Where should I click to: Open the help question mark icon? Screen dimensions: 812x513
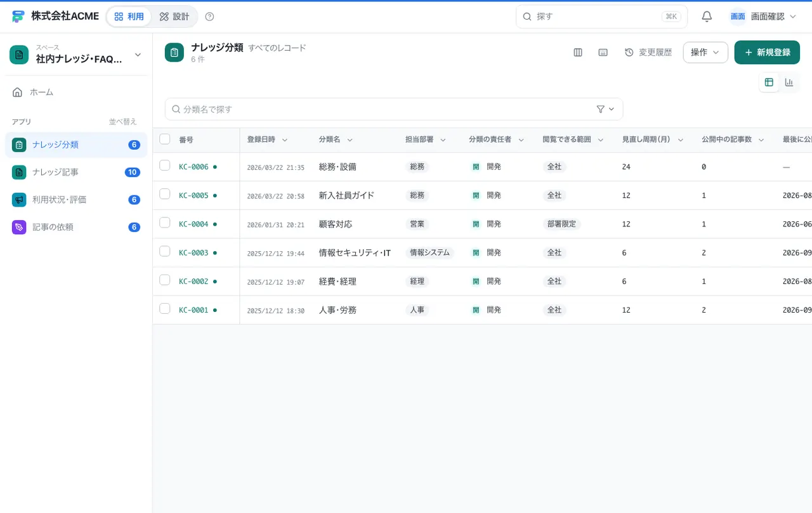(210, 16)
